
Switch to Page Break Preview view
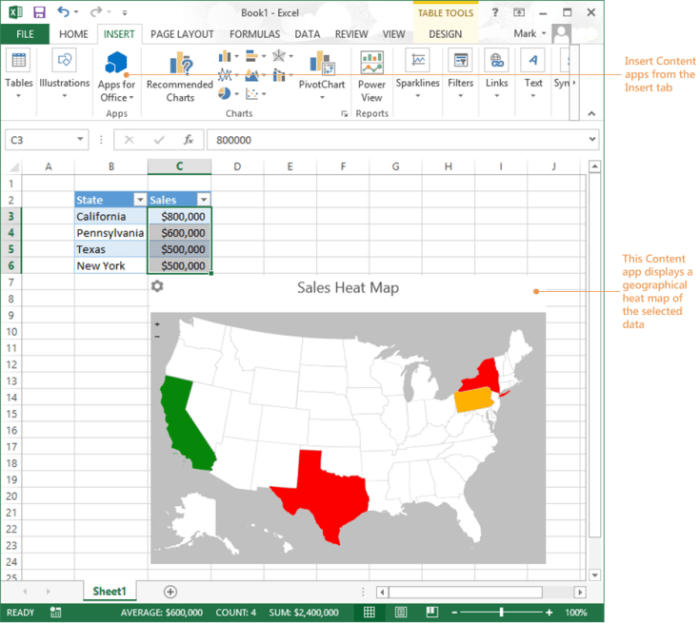(x=431, y=612)
